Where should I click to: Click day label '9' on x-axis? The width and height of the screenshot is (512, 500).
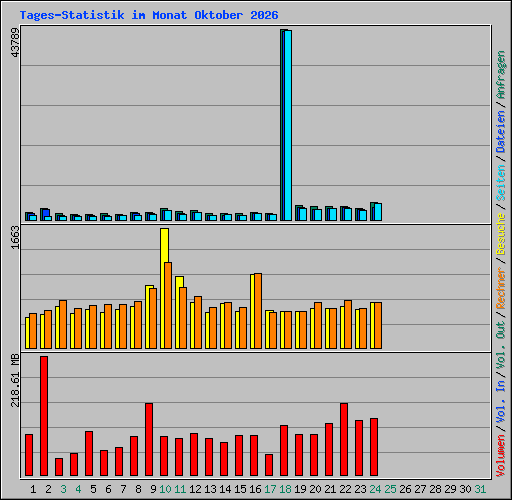153,489
